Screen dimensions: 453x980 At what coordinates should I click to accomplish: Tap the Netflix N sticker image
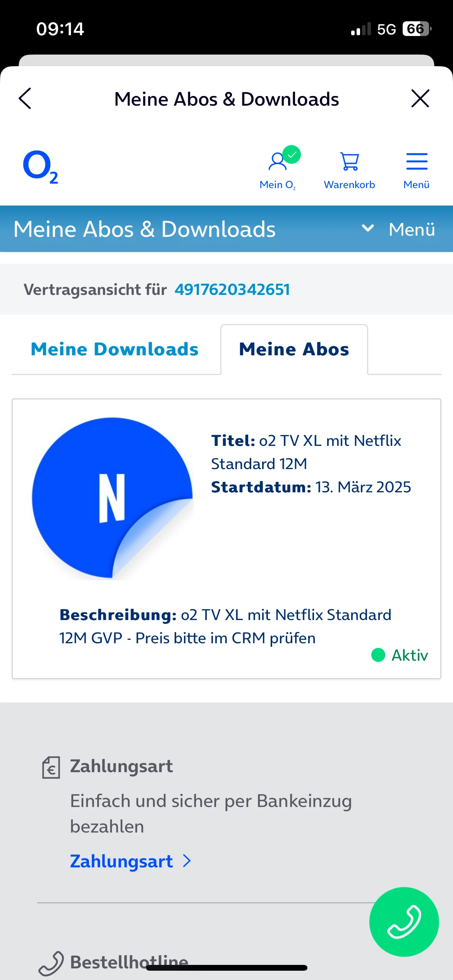(x=112, y=498)
